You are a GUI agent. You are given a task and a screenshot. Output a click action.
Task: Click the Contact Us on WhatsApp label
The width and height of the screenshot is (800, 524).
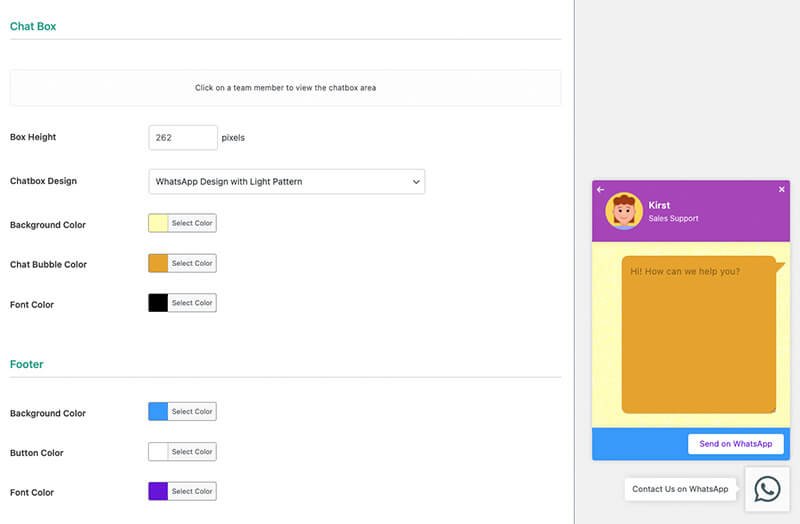click(x=680, y=489)
